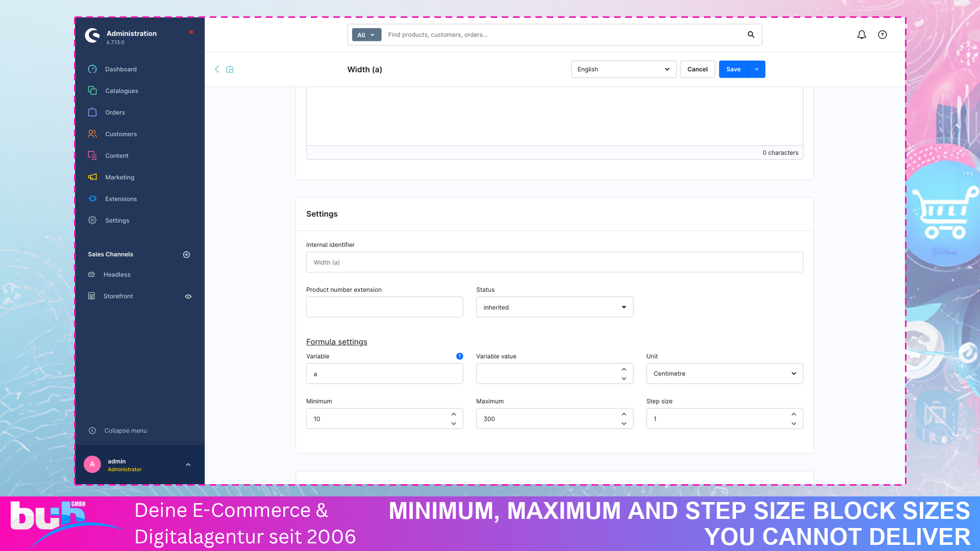The image size is (980, 551).
Task: Click the Collapse menu arrow icon
Action: coord(92,431)
